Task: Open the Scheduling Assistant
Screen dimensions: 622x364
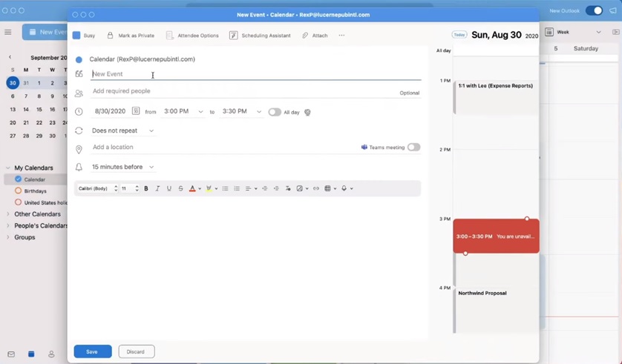Action: pos(260,36)
